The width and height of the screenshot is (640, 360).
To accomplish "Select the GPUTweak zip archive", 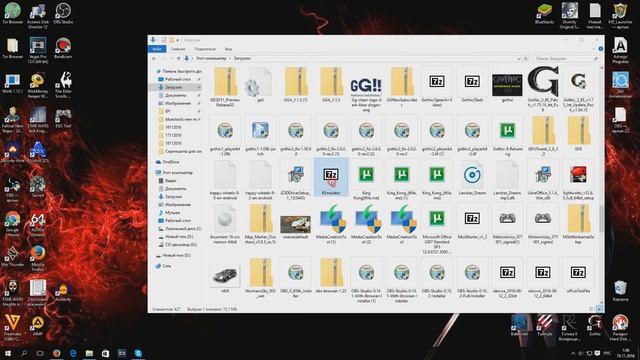I will (x=543, y=136).
